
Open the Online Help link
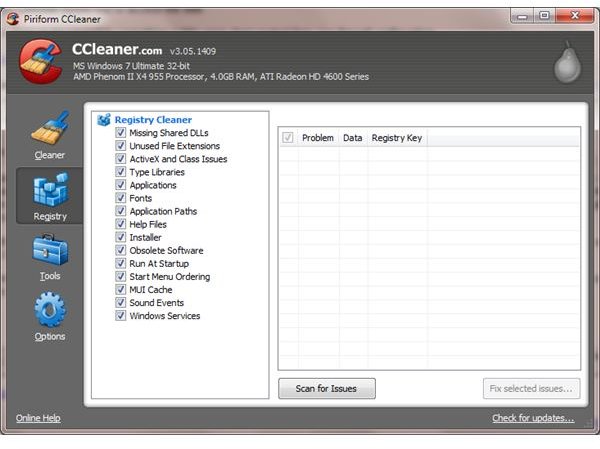[38, 418]
